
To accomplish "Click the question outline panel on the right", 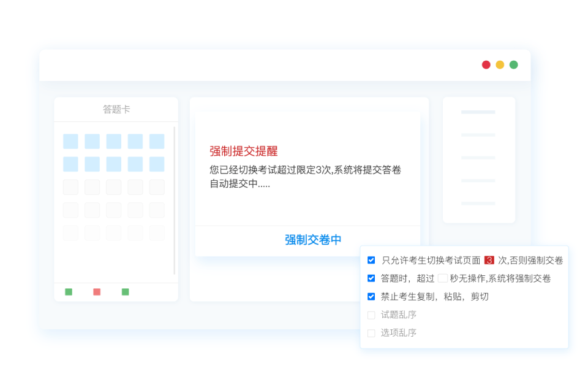I will pyautogui.click(x=478, y=159).
